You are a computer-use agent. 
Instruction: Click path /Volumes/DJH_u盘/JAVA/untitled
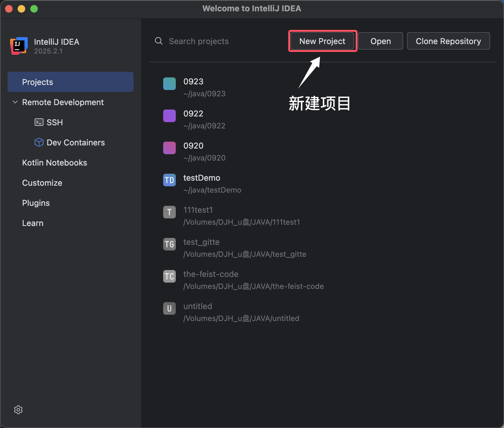tap(241, 318)
